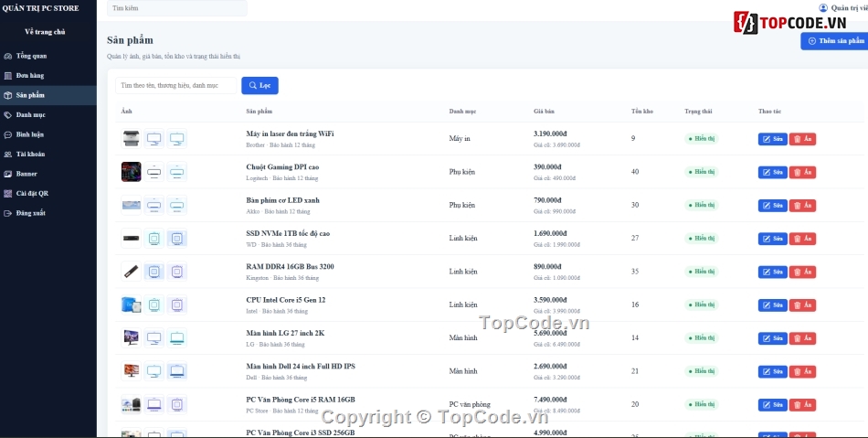
Task: Click the Banner image icon
Action: tap(7, 174)
